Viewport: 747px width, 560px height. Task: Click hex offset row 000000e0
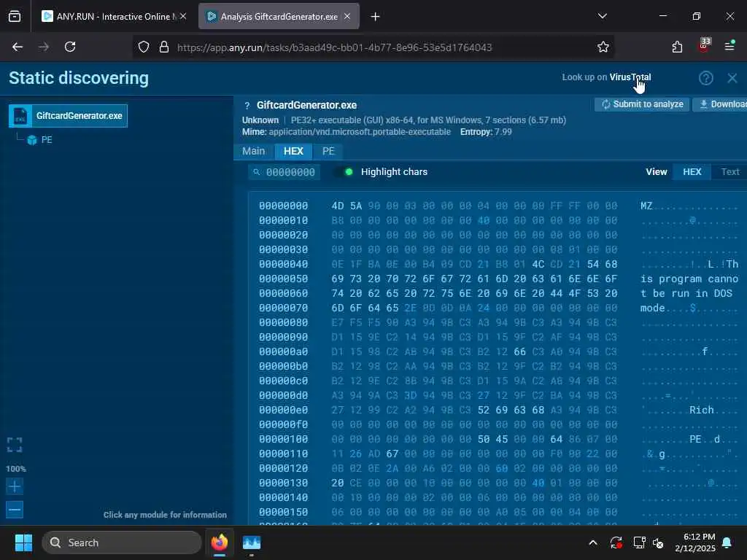point(284,410)
